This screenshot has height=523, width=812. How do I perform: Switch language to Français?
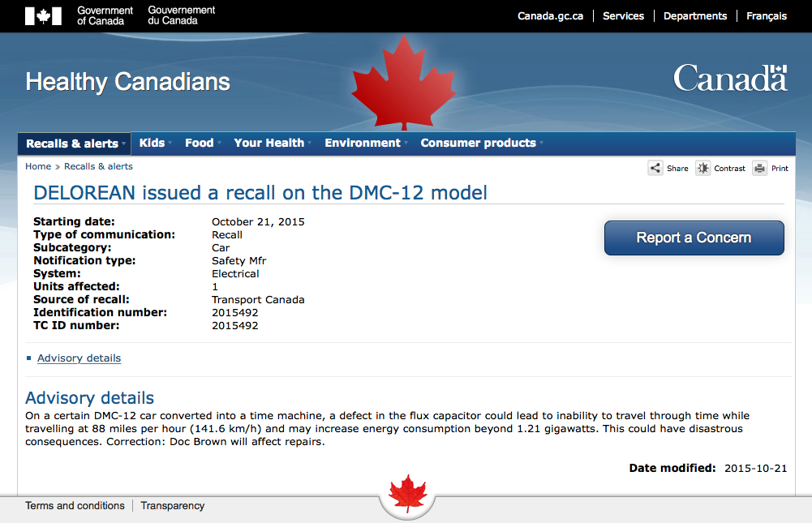pos(767,16)
